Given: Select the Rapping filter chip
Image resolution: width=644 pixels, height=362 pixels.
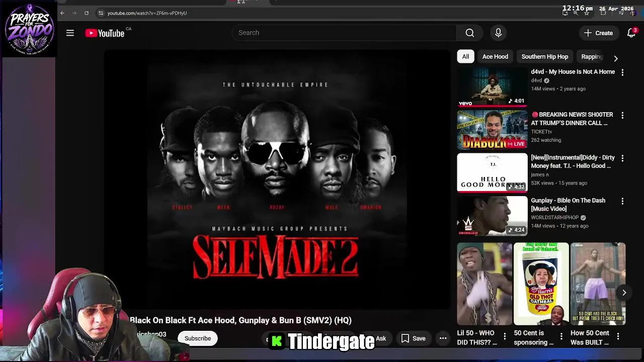Looking at the screenshot, I should click(x=592, y=56).
